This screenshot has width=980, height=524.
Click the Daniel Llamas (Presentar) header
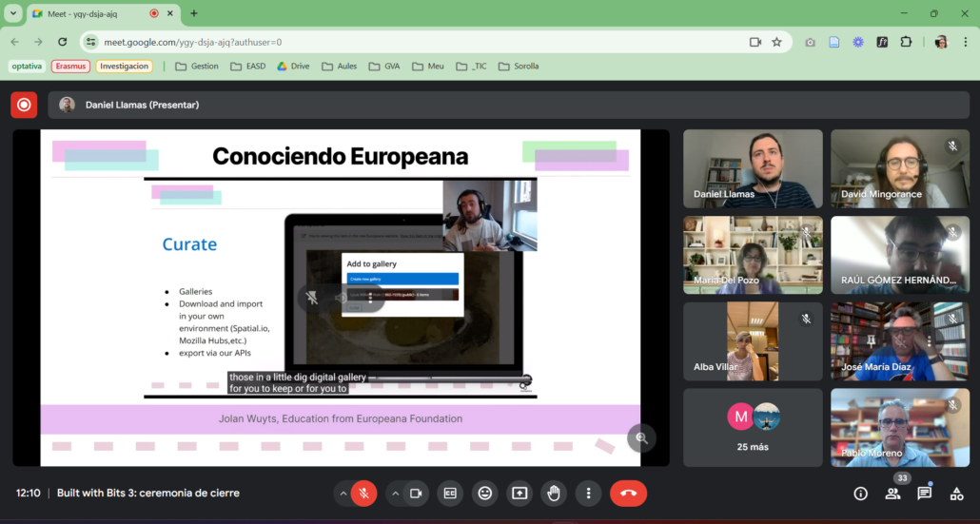click(509, 105)
